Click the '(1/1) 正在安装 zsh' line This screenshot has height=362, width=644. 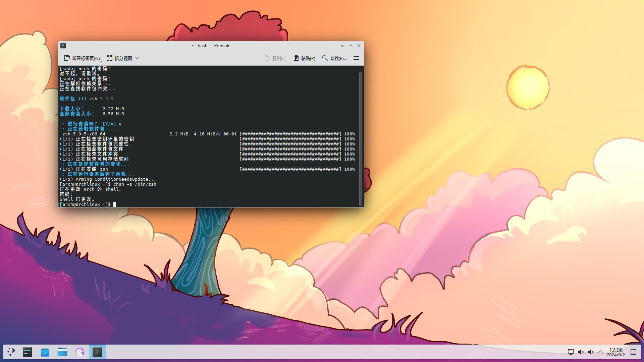[84, 169]
